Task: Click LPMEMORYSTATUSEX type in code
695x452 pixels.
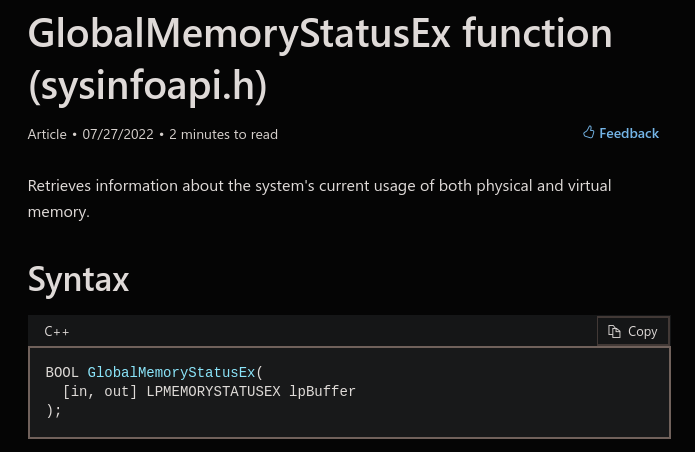Action: tap(213, 392)
